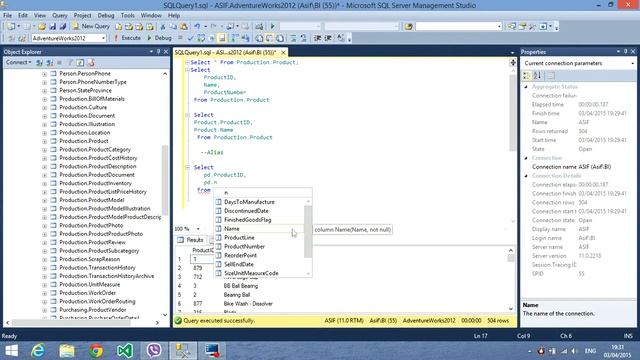Click the Open File folder icon

(x=42, y=27)
